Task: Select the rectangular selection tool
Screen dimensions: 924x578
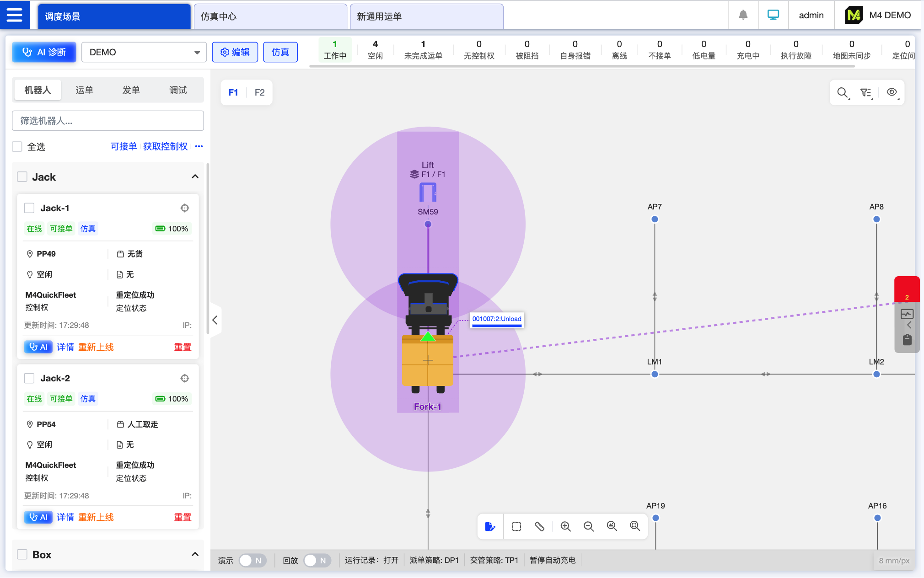Action: (x=516, y=526)
